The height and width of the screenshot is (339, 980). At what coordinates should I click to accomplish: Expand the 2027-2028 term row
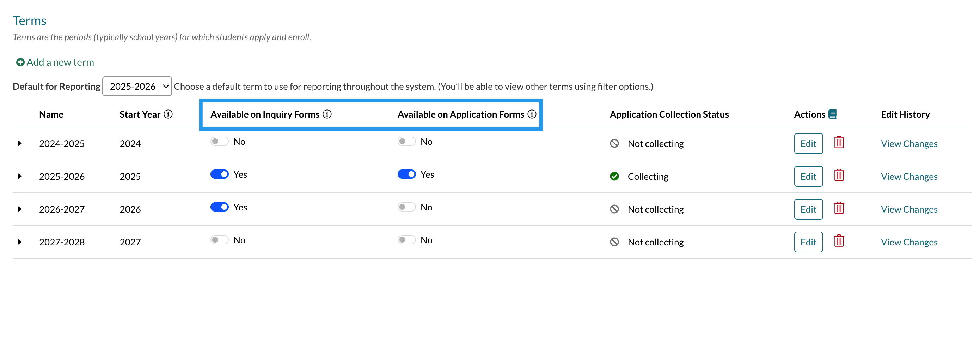(20, 242)
